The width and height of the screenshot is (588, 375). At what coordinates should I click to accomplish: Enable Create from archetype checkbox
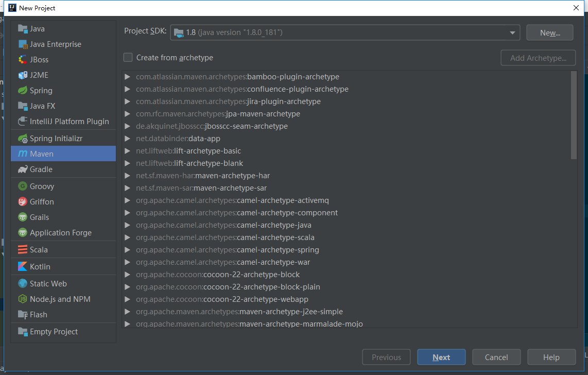(x=128, y=57)
